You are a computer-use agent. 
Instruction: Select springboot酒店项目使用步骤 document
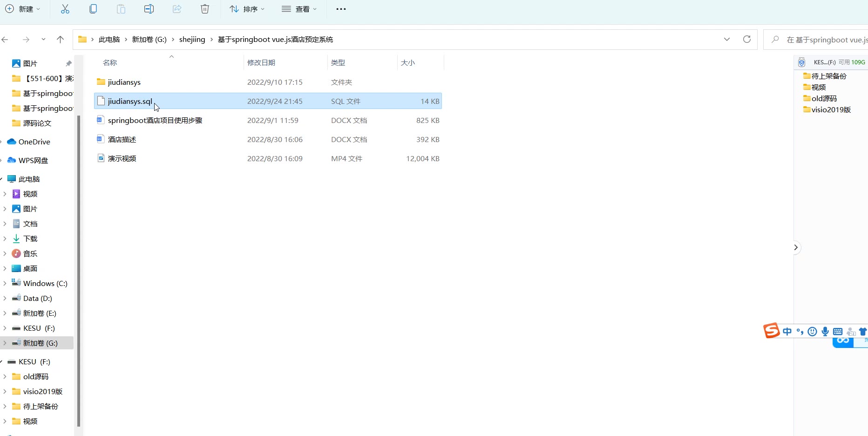(268, 120)
